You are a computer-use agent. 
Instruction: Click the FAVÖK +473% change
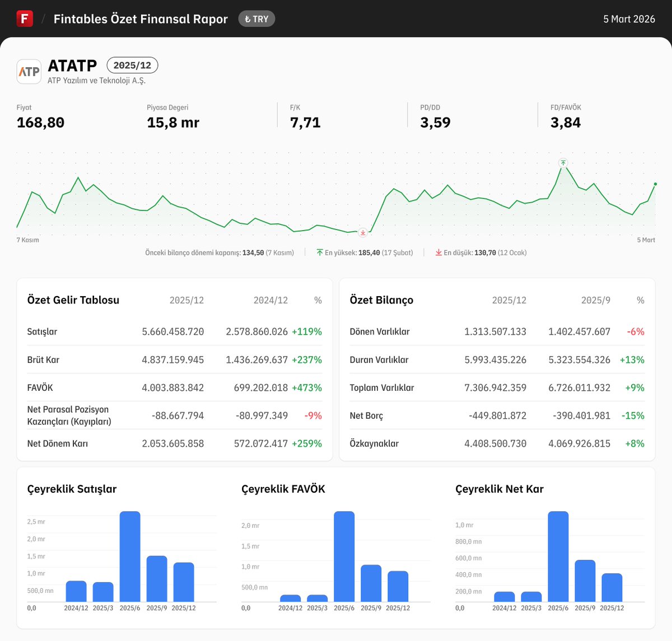(x=307, y=387)
